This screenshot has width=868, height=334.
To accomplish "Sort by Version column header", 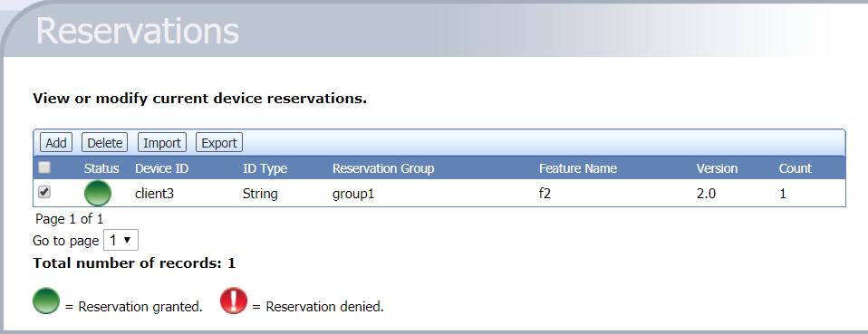I will tap(717, 168).
